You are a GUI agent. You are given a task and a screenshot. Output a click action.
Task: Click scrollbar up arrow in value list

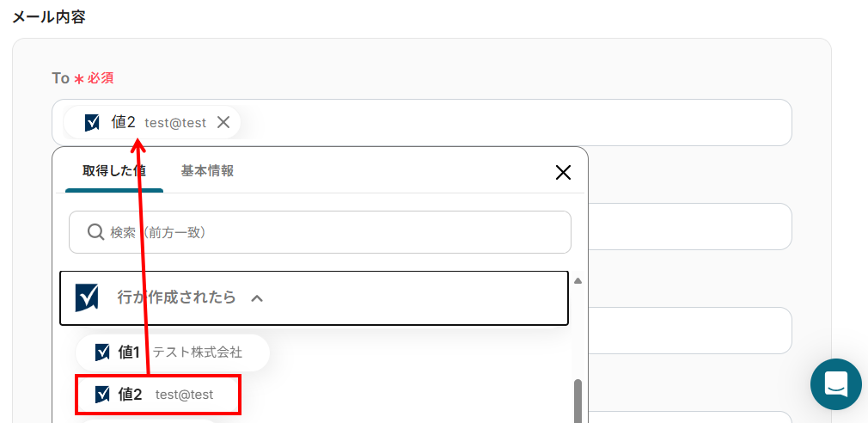click(x=578, y=281)
